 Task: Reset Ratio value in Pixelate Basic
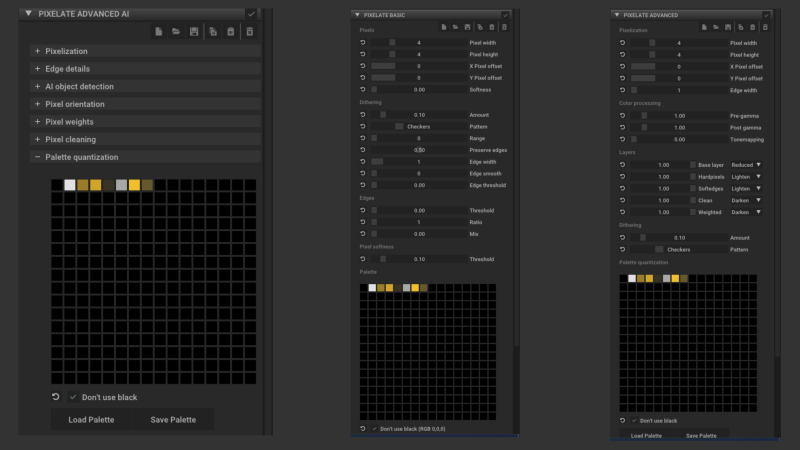click(x=363, y=222)
